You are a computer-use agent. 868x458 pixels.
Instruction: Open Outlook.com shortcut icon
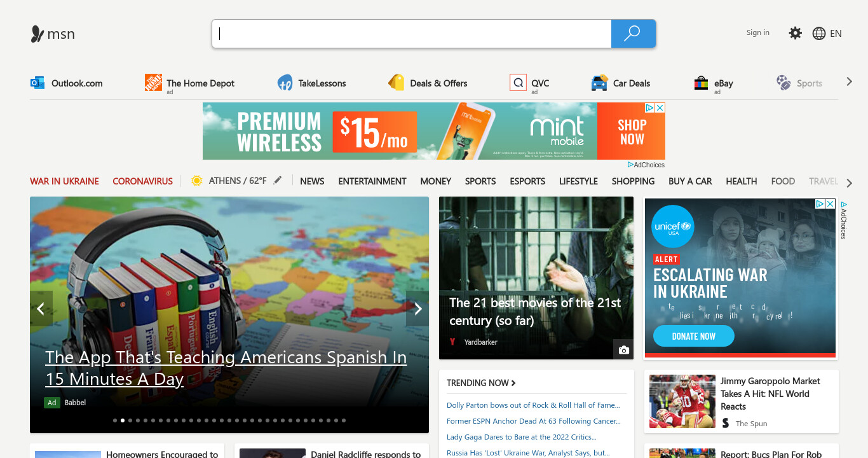(x=37, y=83)
